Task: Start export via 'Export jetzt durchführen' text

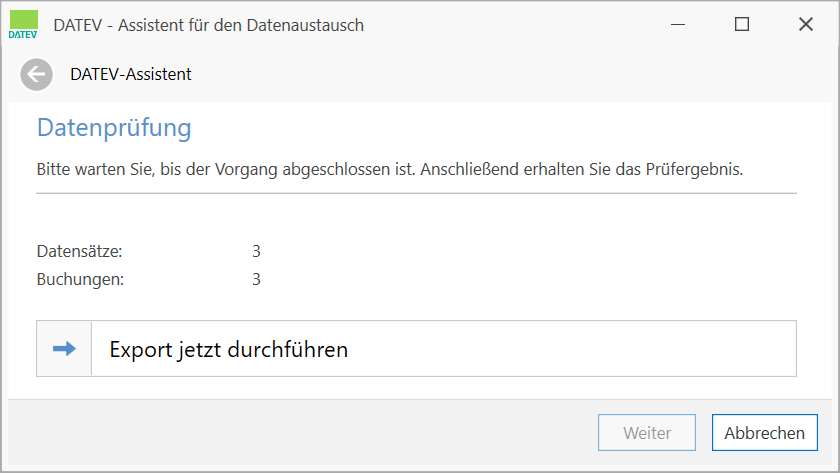Action: (x=228, y=350)
